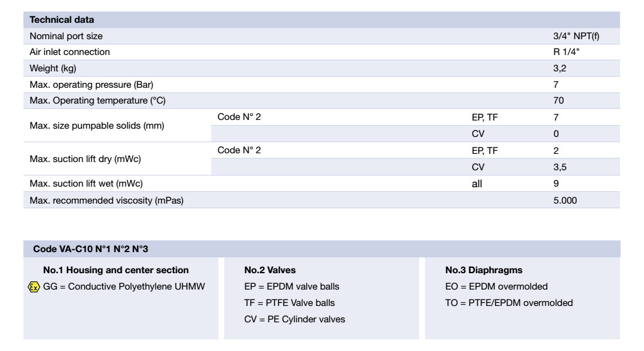Select the 3/4" NPT(f) value
644x351 pixels.
[576, 36]
